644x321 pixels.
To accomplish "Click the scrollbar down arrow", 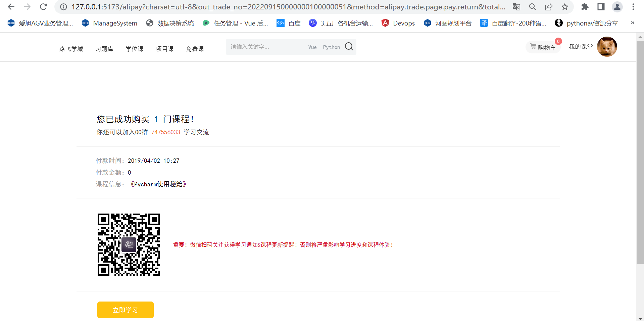I will click(640, 318).
